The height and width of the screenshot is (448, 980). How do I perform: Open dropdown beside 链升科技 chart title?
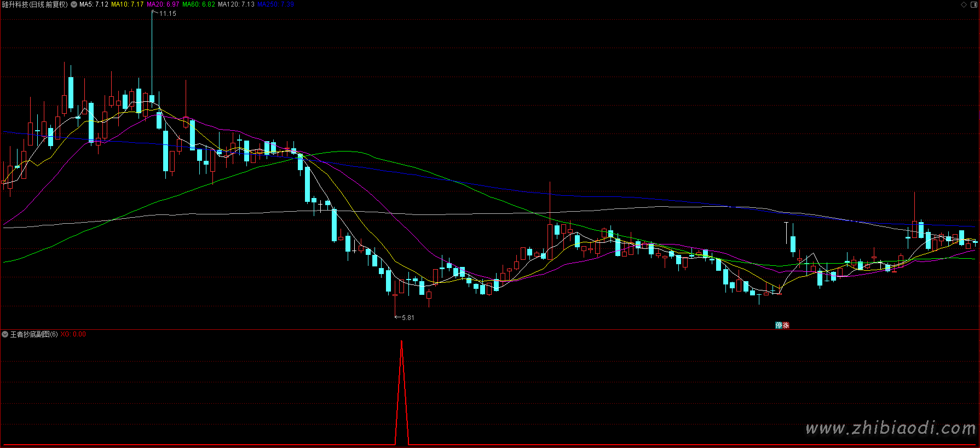point(74,4)
